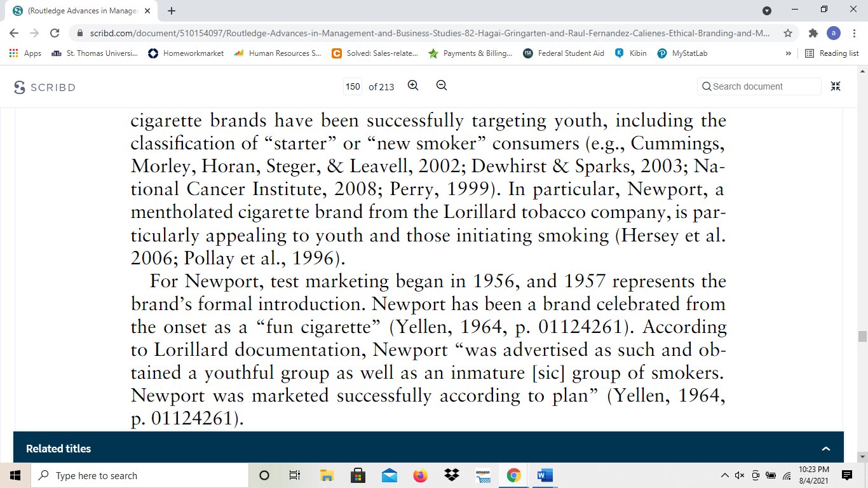The width and height of the screenshot is (868, 488).
Task: Open the Windows Start menu
Action: (x=15, y=475)
